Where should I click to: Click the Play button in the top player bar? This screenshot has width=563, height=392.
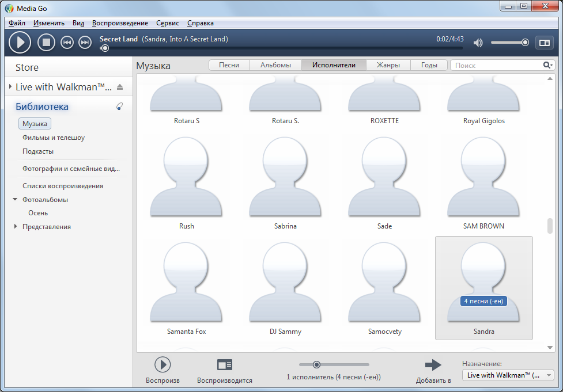click(x=20, y=43)
